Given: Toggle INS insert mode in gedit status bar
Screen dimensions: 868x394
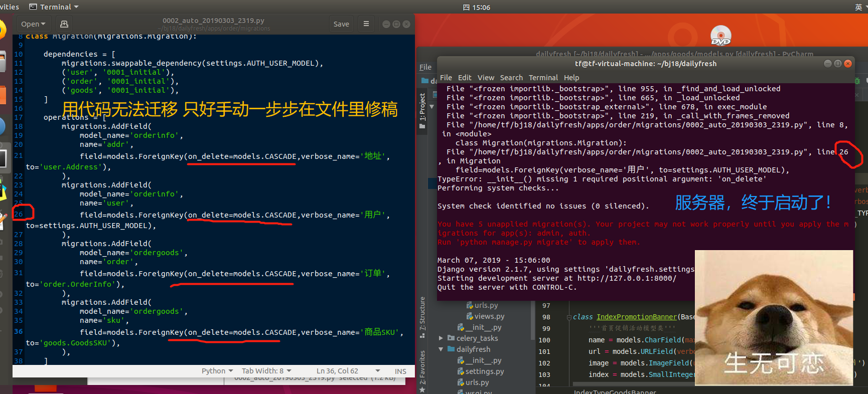Looking at the screenshot, I should pyautogui.click(x=400, y=371).
